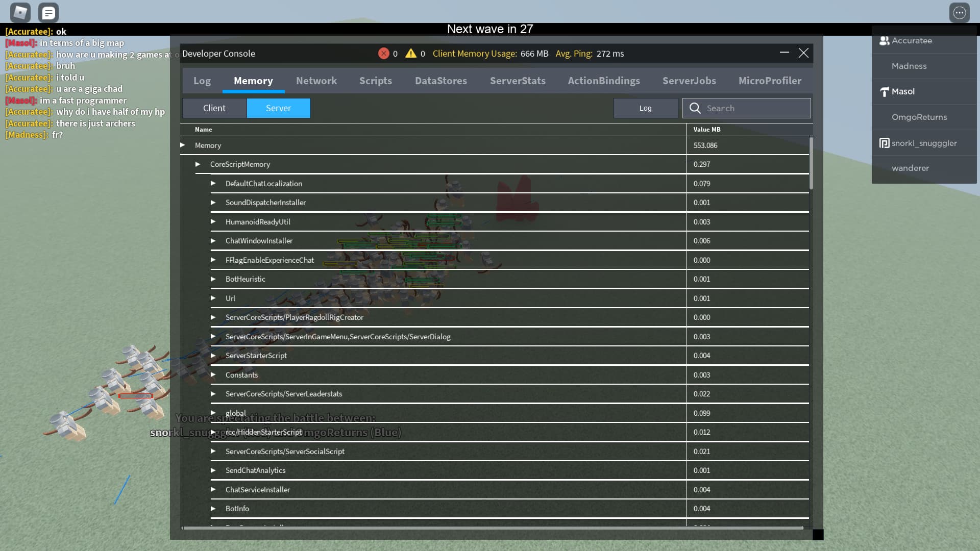Image resolution: width=980 pixels, height=551 pixels.
Task: Open the Roblox menu icon
Action: click(x=20, y=12)
